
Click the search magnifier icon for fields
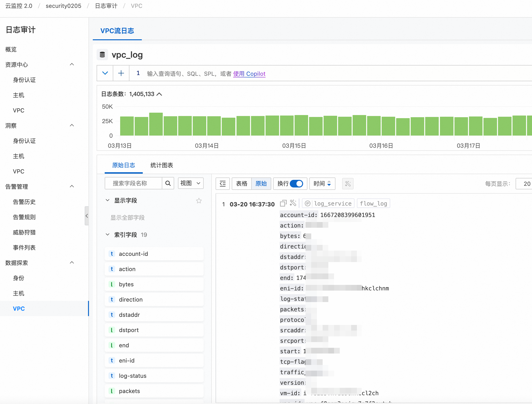[168, 183]
